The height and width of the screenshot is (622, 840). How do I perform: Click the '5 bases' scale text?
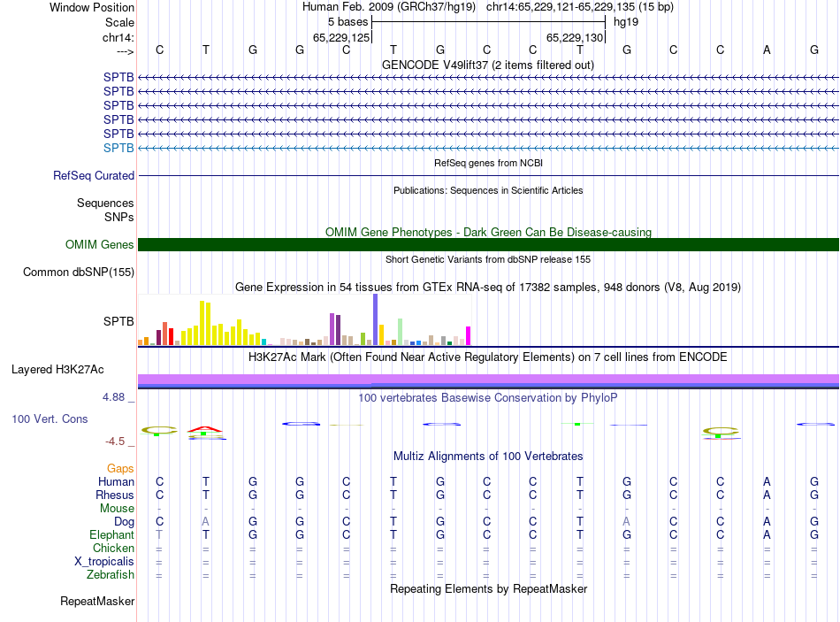[347, 22]
